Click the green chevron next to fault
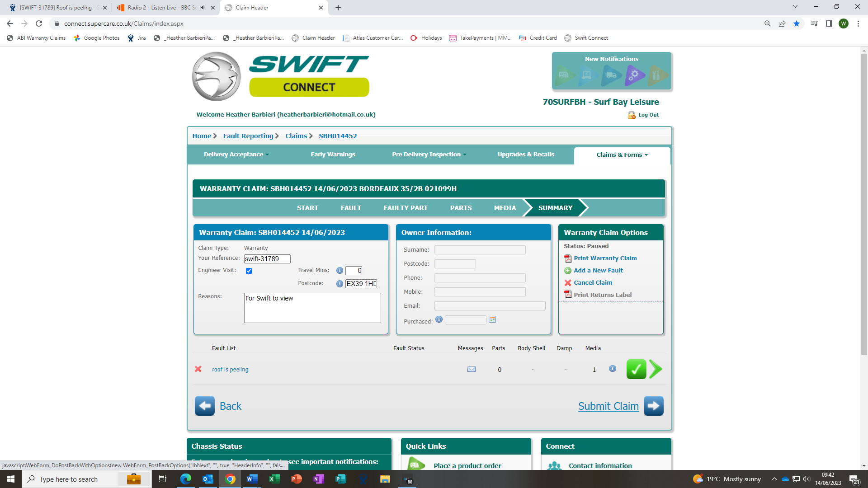The image size is (868, 488). pos(656,369)
